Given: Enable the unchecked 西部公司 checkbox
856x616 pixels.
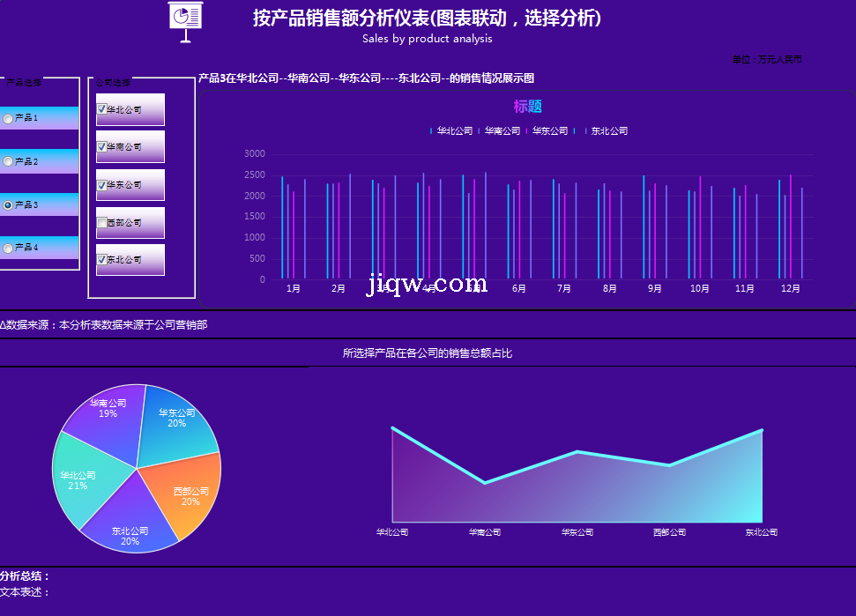Looking at the screenshot, I should (x=102, y=223).
